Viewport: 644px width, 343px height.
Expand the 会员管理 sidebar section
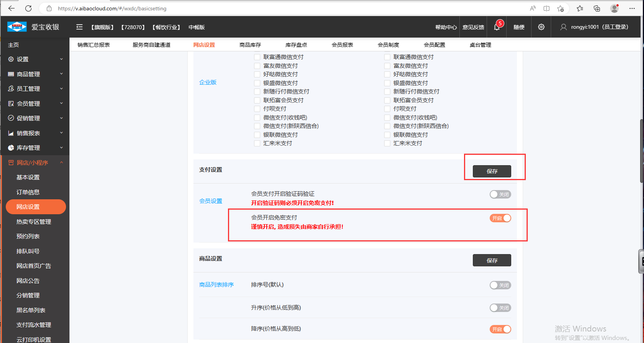tap(35, 103)
